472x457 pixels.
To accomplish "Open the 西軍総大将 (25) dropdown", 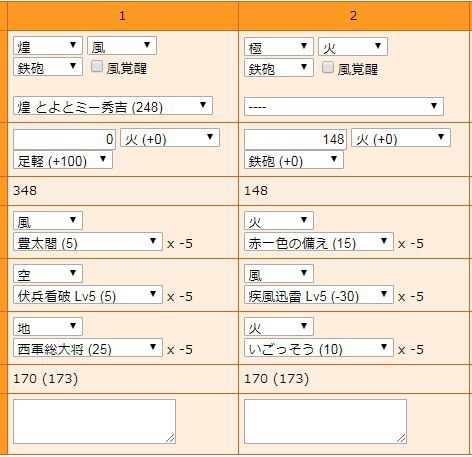I will (x=88, y=348).
